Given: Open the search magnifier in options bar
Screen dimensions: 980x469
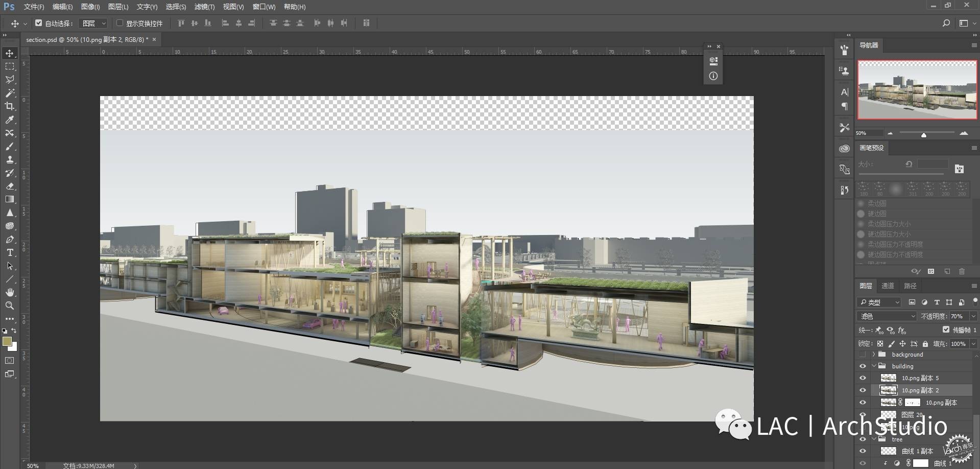Looking at the screenshot, I should pyautogui.click(x=946, y=23).
